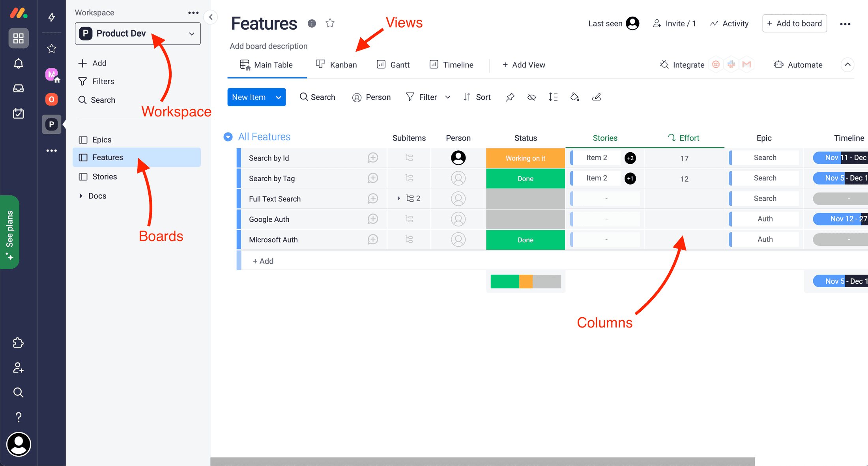Image resolution: width=868 pixels, height=466 pixels.
Task: Click the Add to board button
Action: pos(794,23)
